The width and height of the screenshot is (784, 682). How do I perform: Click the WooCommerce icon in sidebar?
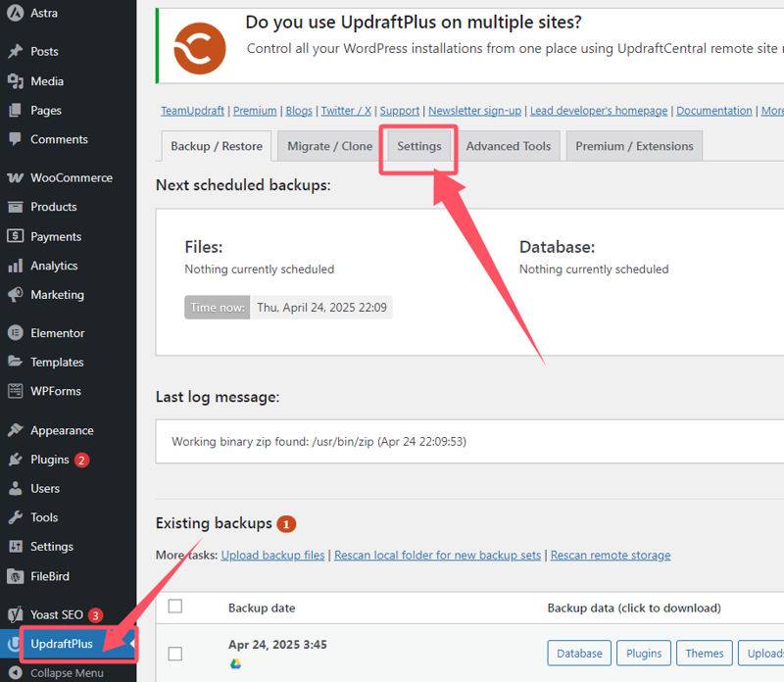15,178
